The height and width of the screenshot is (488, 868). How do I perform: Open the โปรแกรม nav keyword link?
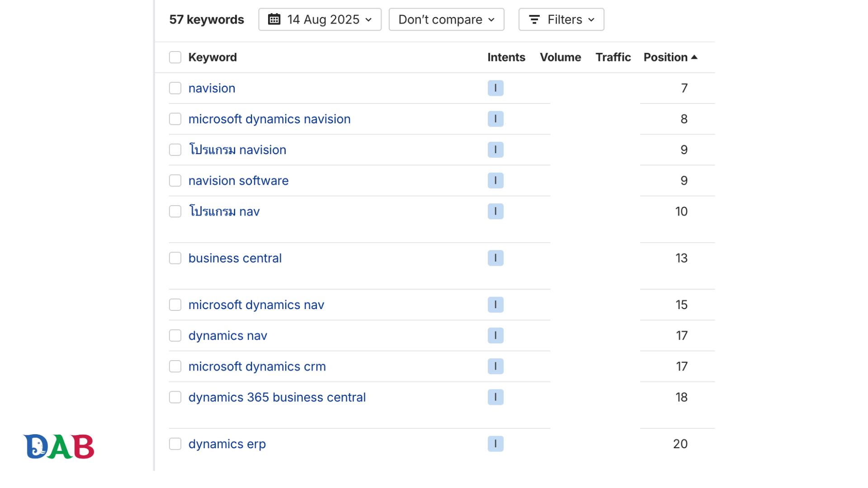[x=224, y=211]
